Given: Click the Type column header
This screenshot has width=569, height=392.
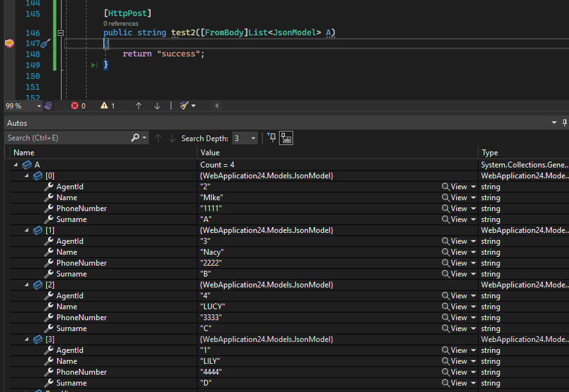Looking at the screenshot, I should 490,153.
